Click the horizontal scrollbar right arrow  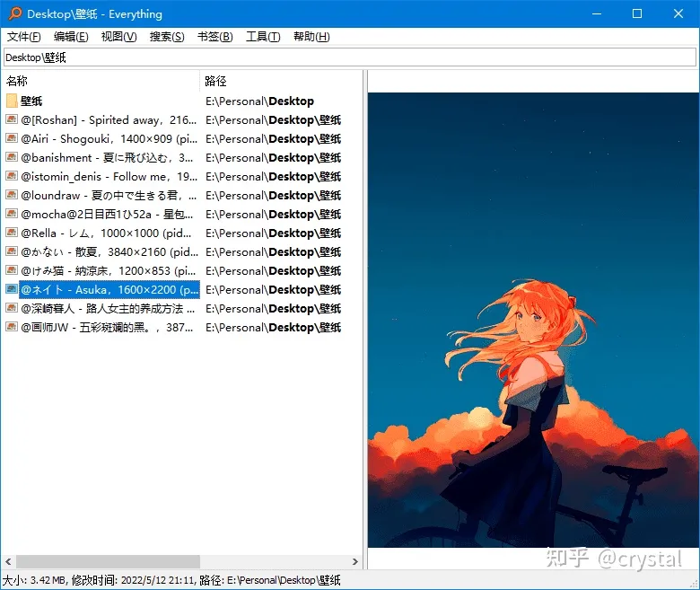pos(355,561)
